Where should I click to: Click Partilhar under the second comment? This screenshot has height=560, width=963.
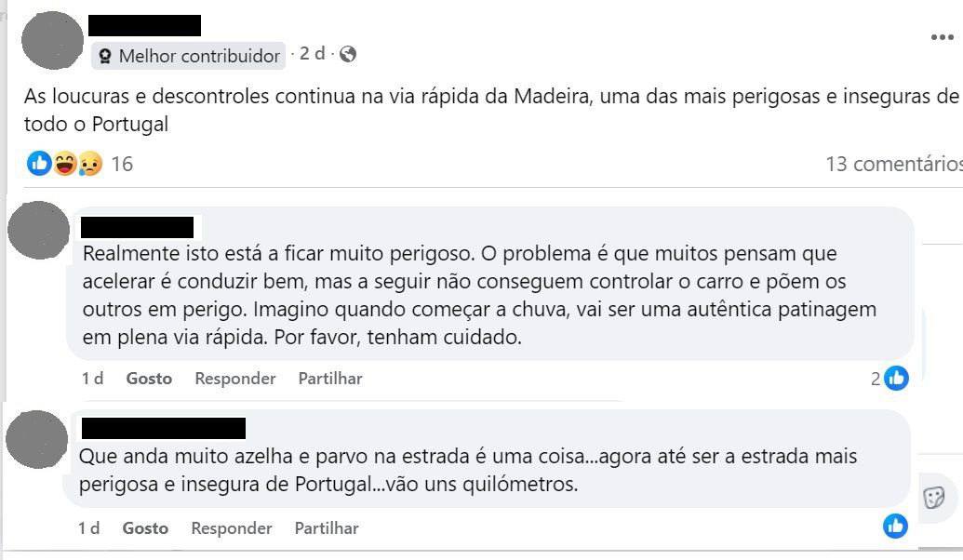click(327, 528)
